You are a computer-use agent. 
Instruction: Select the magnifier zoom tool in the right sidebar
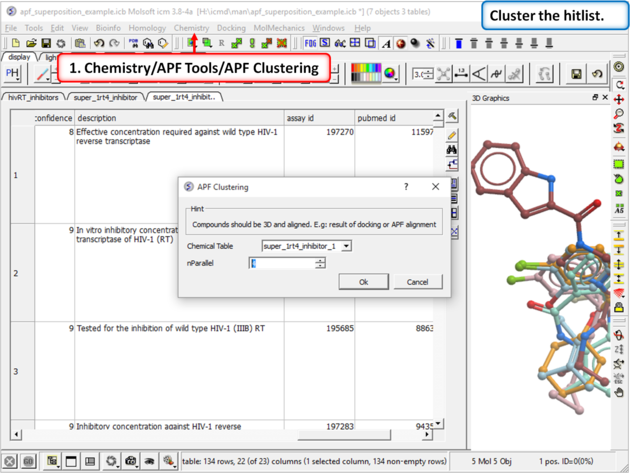click(x=620, y=115)
